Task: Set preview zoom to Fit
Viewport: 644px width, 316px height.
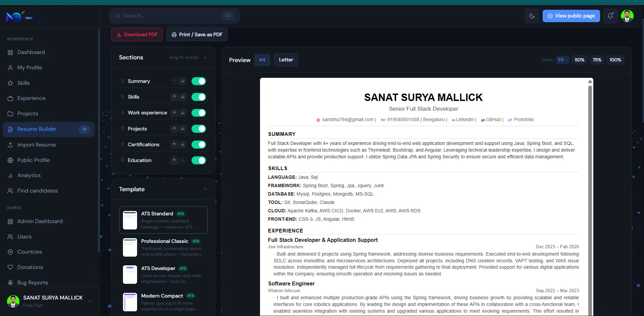Action: coord(562,60)
